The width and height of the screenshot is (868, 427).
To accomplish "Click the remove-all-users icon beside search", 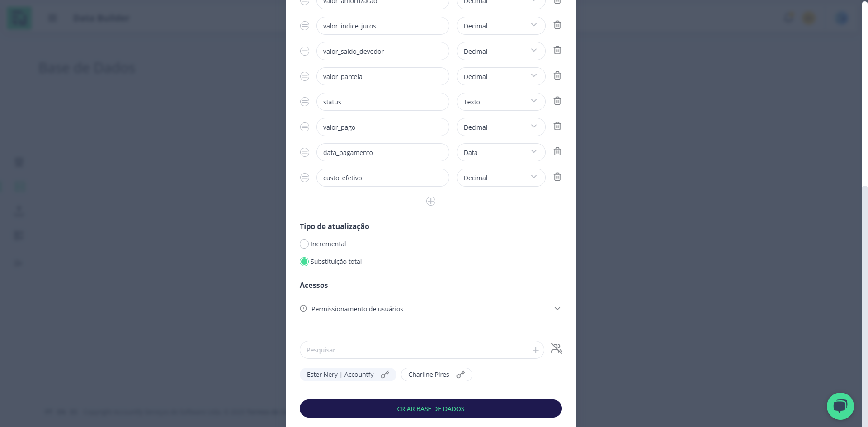I will (557, 348).
